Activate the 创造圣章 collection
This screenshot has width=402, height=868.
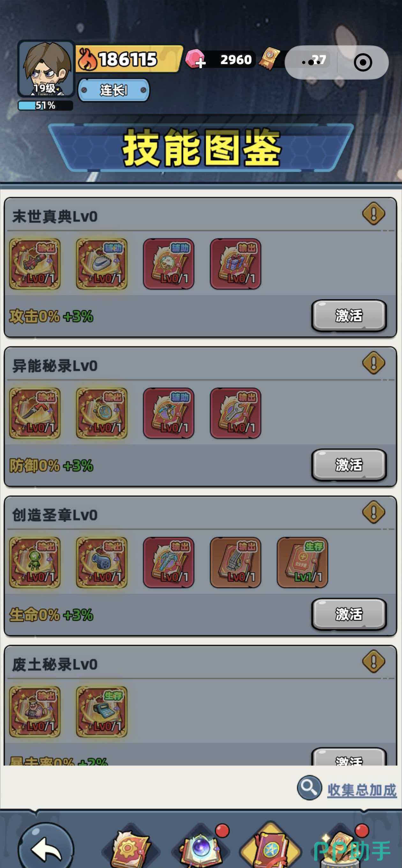349,614
